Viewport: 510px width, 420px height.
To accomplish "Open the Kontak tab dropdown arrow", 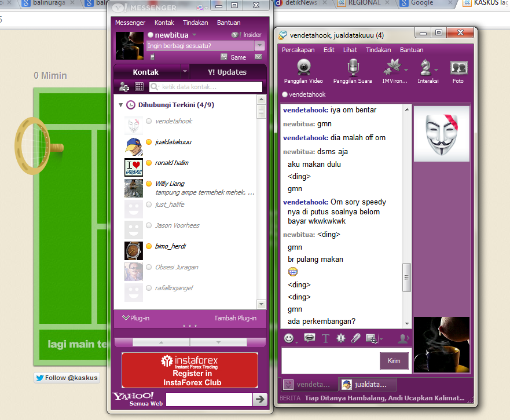I will 185,71.
